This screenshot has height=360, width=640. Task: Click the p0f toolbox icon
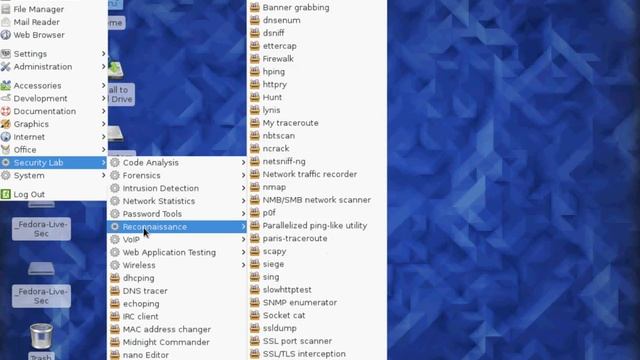coord(255,213)
